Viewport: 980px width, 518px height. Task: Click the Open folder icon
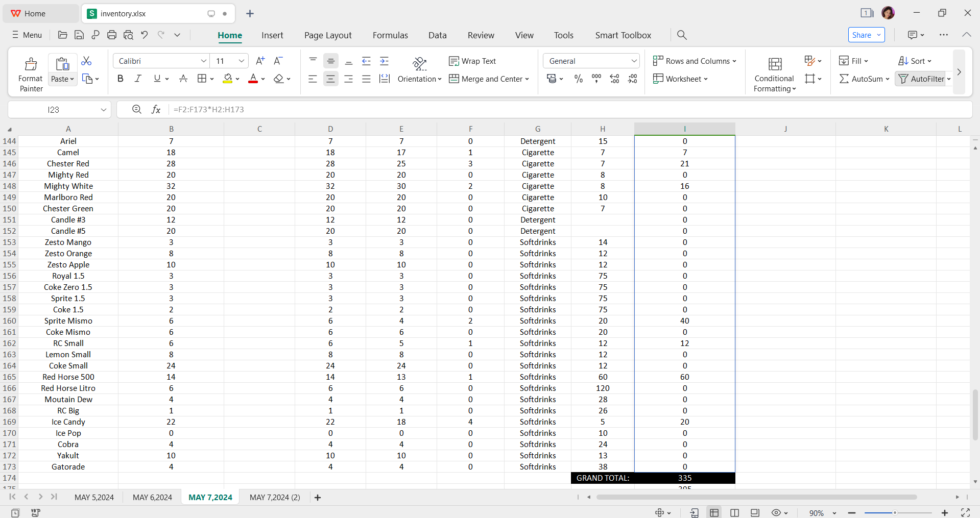(63, 35)
